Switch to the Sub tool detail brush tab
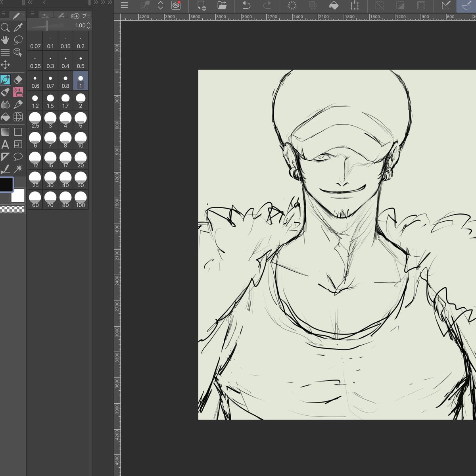The height and width of the screenshot is (476, 476). 61,15
